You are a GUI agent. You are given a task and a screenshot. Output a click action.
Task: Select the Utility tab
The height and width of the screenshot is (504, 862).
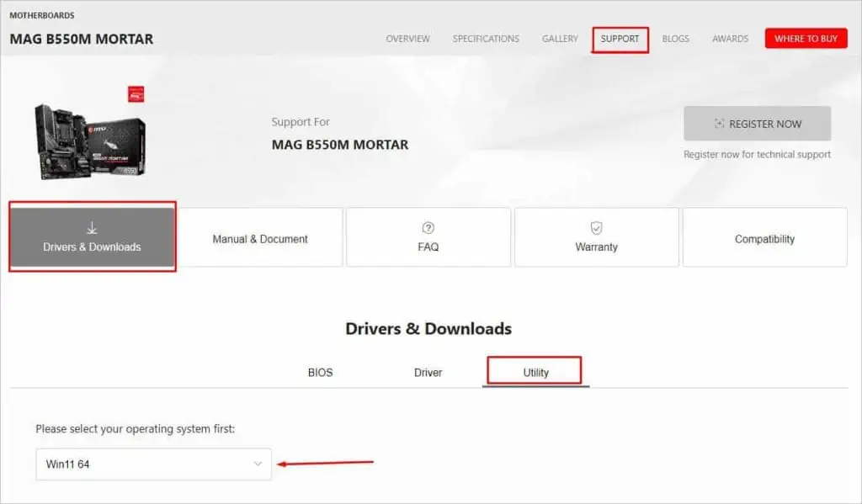click(x=534, y=371)
